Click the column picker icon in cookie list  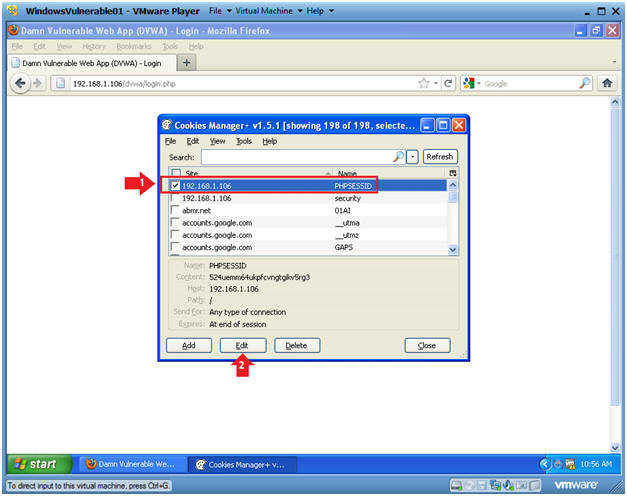click(453, 173)
